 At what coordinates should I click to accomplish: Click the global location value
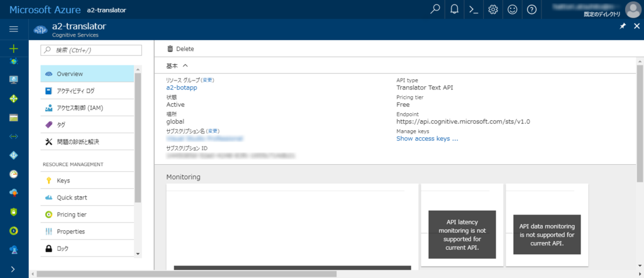[175, 121]
